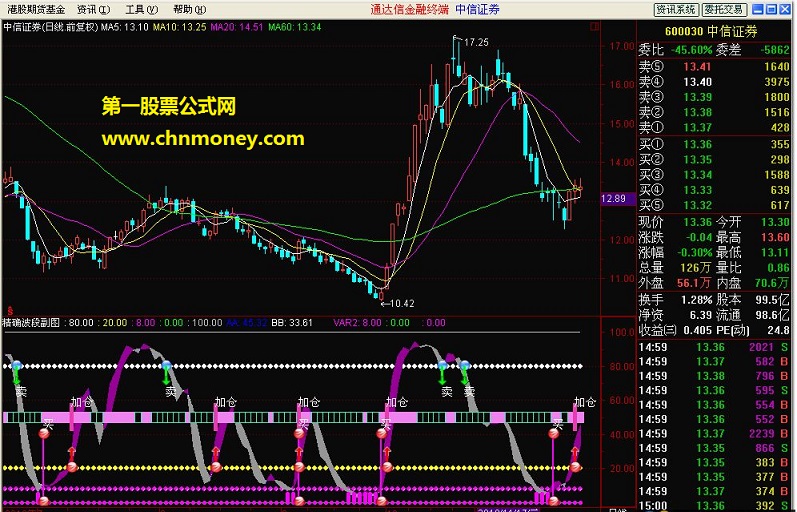Click the MA5: 13.10 indicator label

[125, 27]
